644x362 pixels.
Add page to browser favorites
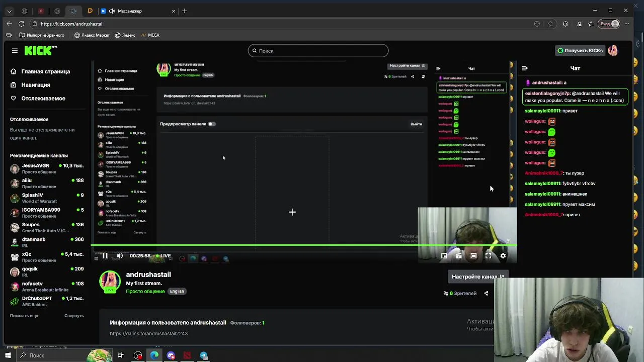551,24
